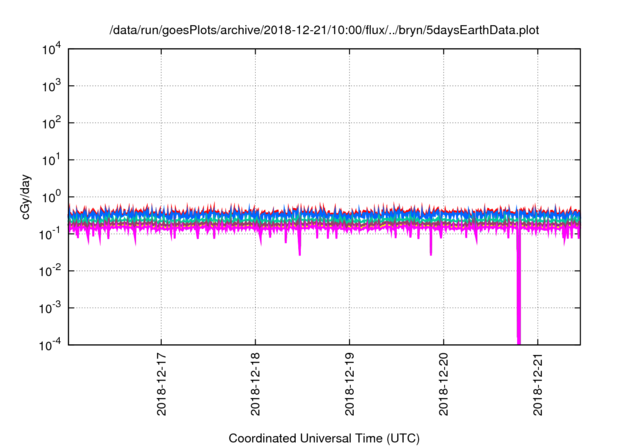Click the magenta dip just before 2018-12-20
Image resolution: width=640 pixels, height=448 pixels.
pyautogui.click(x=431, y=243)
